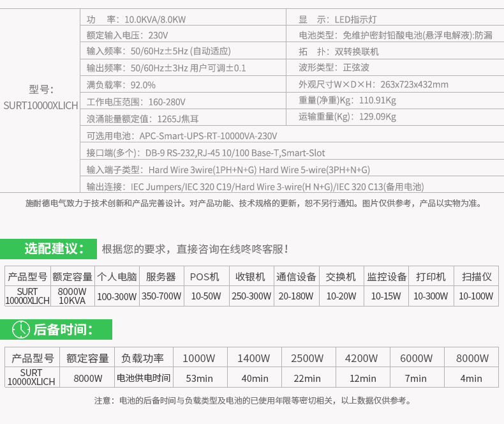Click the 收银机 column header
Image resolution: width=504 pixels, height=424 pixels.
[x=250, y=276]
